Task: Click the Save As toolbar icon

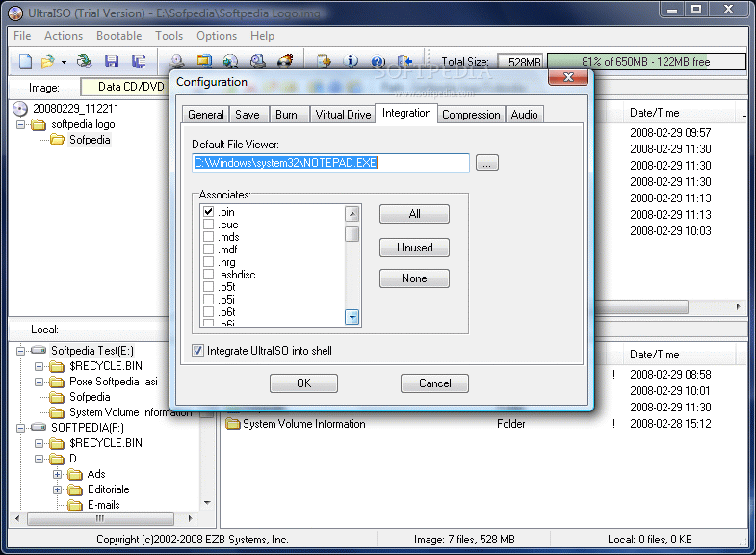Action: [139, 62]
